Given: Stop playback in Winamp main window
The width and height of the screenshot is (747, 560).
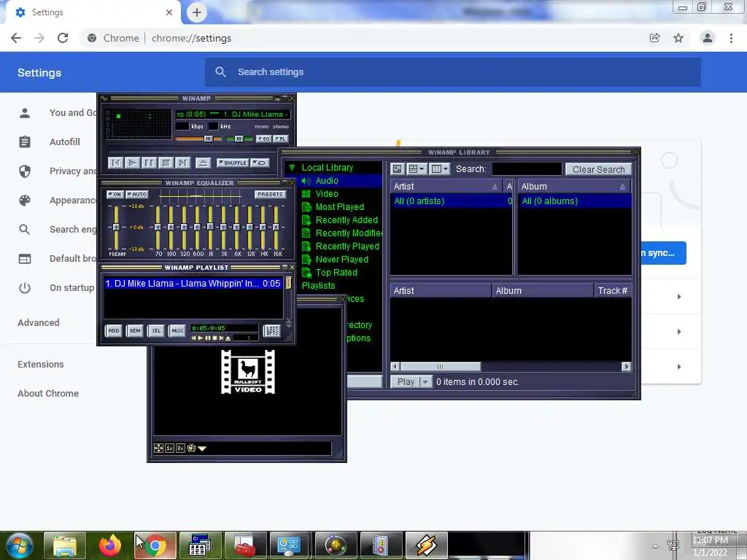Looking at the screenshot, I should [166, 163].
